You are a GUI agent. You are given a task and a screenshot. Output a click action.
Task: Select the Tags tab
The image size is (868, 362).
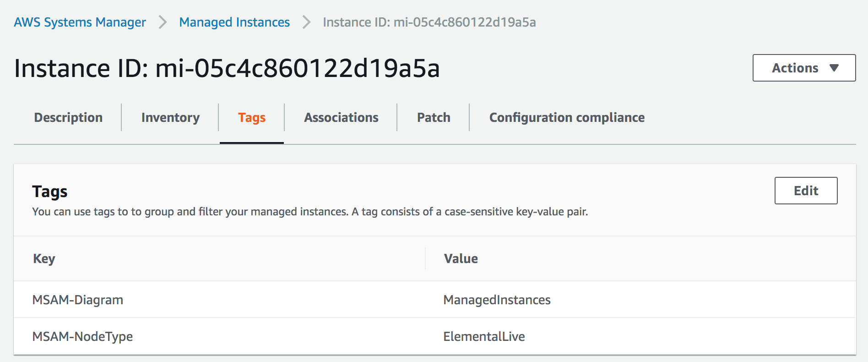(252, 118)
